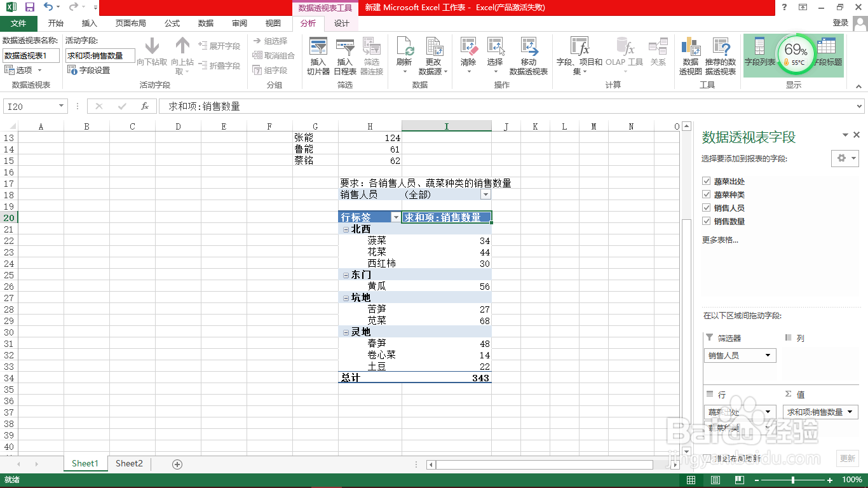Image resolution: width=868 pixels, height=488 pixels.
Task: Toggle the 销售人员 field checkbox
Action: coord(707,207)
